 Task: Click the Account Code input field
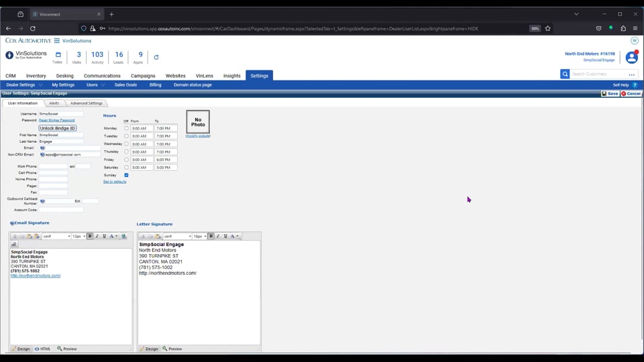(x=61, y=210)
